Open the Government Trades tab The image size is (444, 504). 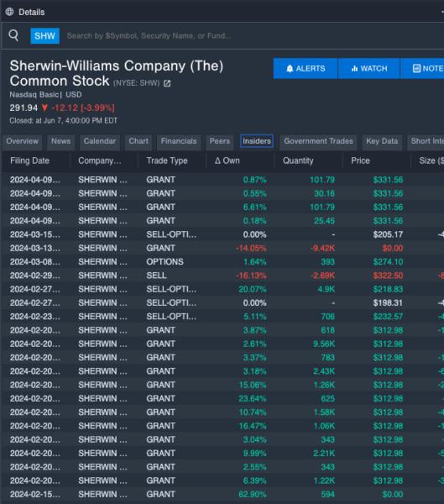tap(318, 141)
